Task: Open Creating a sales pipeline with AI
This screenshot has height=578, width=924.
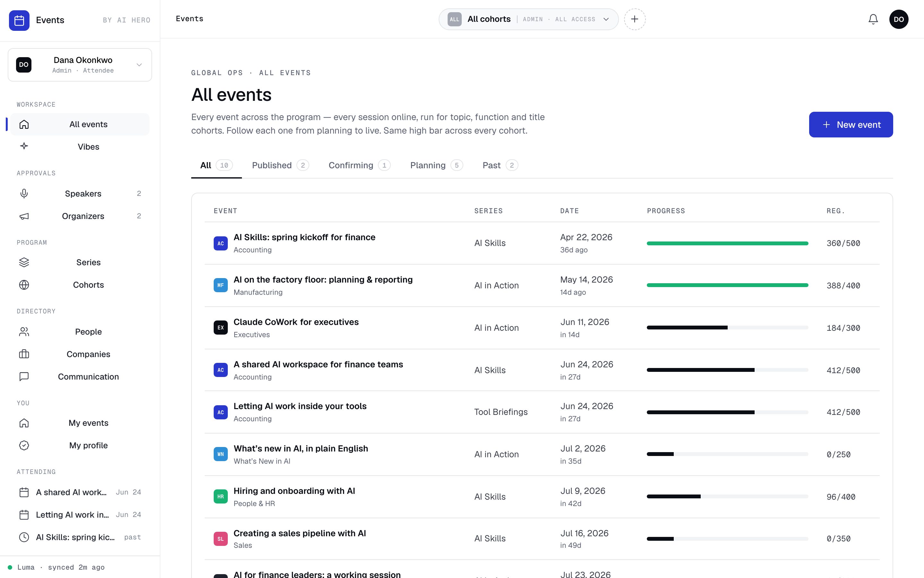Action: [300, 533]
